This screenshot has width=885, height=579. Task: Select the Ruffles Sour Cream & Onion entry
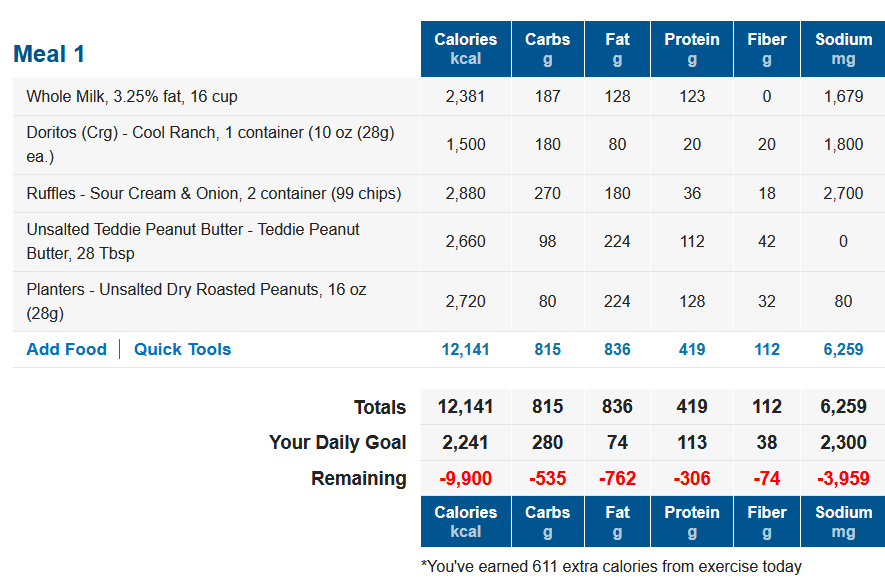point(213,194)
